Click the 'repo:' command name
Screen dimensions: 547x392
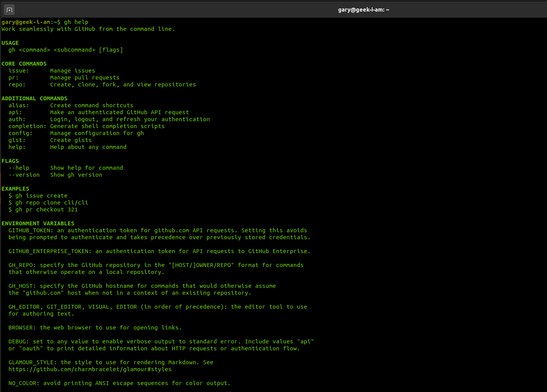(x=17, y=84)
